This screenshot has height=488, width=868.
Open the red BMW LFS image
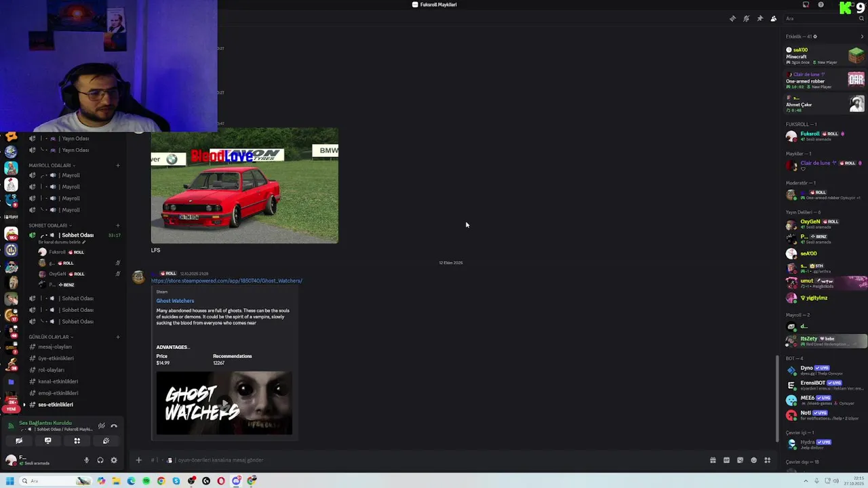(244, 185)
